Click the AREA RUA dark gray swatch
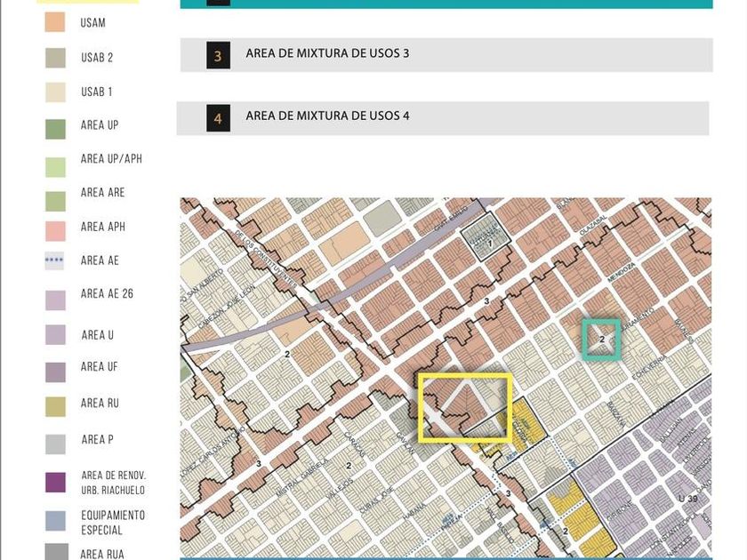Screen dimensions: 747x560 tap(56, 552)
